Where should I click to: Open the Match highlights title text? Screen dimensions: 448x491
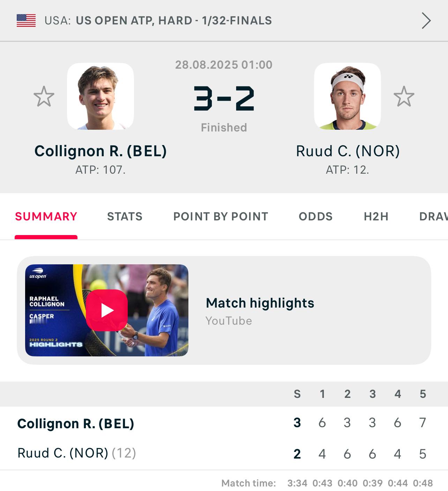pyautogui.click(x=260, y=303)
